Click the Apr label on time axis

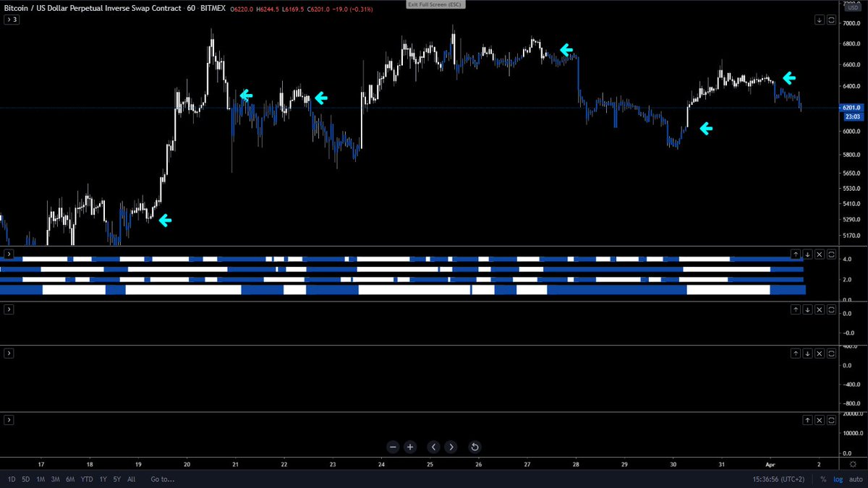tap(769, 464)
